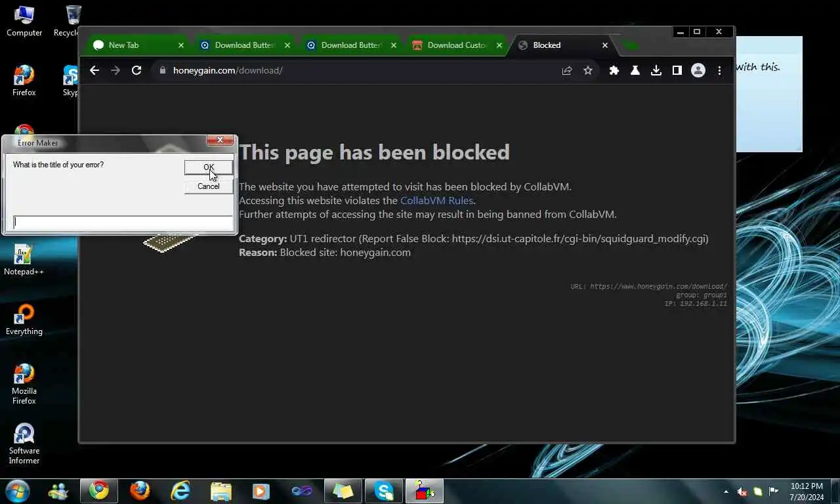Select the Everything desktop icon
The height and width of the screenshot is (504, 840).
(x=24, y=320)
